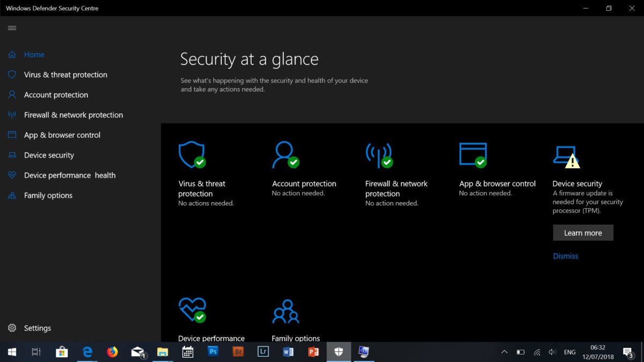Image resolution: width=644 pixels, height=362 pixels.
Task: Launch PowerPoint from the taskbar
Action: [313, 352]
